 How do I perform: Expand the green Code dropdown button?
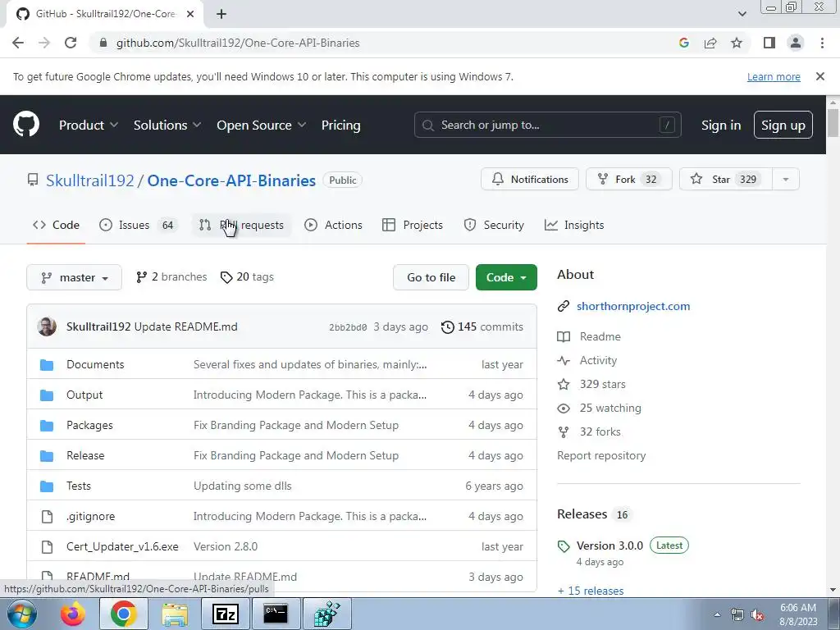(506, 277)
